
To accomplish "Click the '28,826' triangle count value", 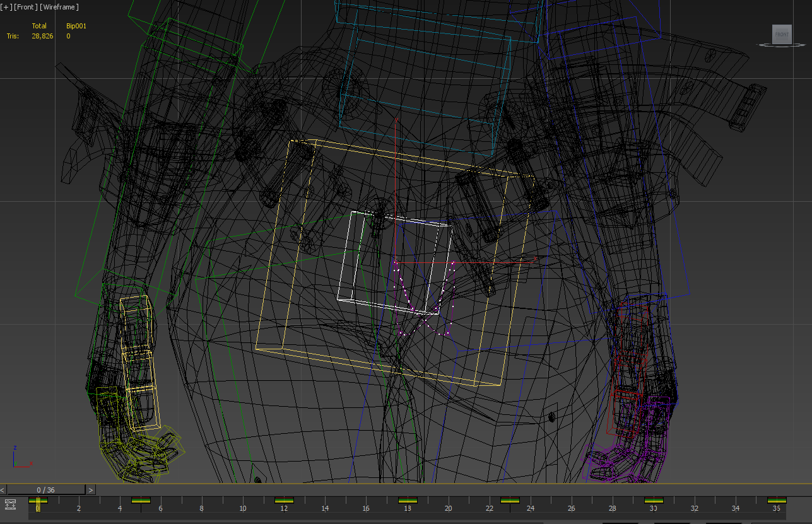I will [43, 36].
